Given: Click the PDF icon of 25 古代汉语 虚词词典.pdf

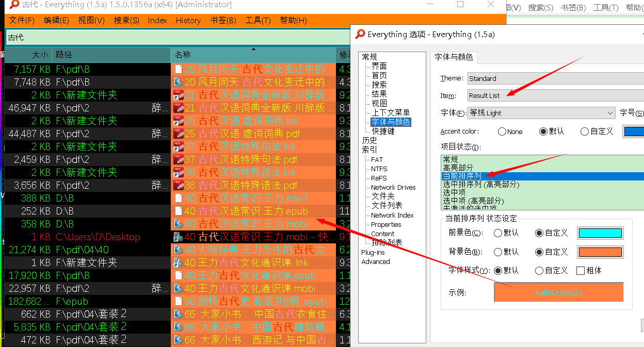Looking at the screenshot, I should pyautogui.click(x=179, y=134).
